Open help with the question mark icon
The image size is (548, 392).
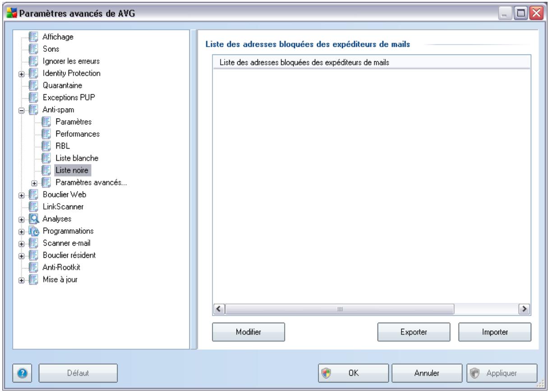click(x=23, y=374)
